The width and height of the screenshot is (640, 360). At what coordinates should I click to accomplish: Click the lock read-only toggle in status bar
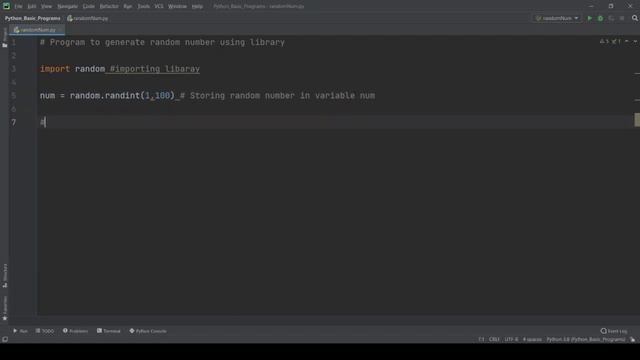[633, 339]
